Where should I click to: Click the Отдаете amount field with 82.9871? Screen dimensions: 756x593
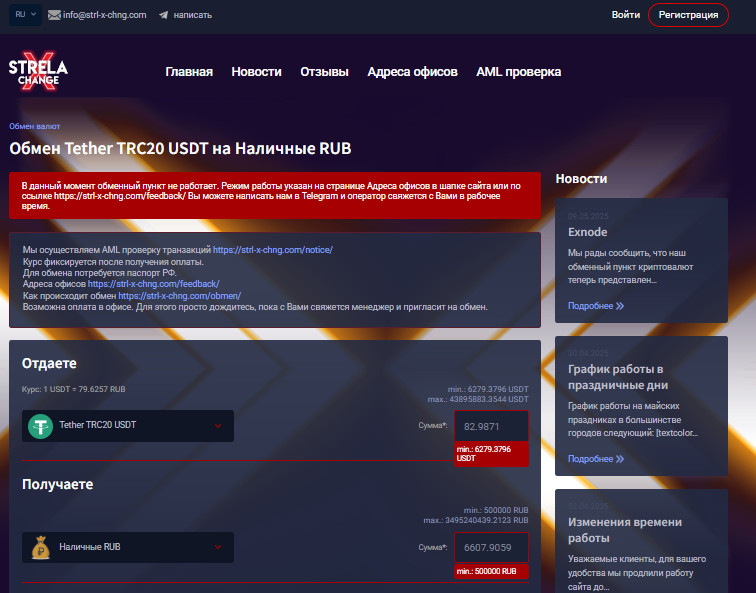click(x=491, y=426)
